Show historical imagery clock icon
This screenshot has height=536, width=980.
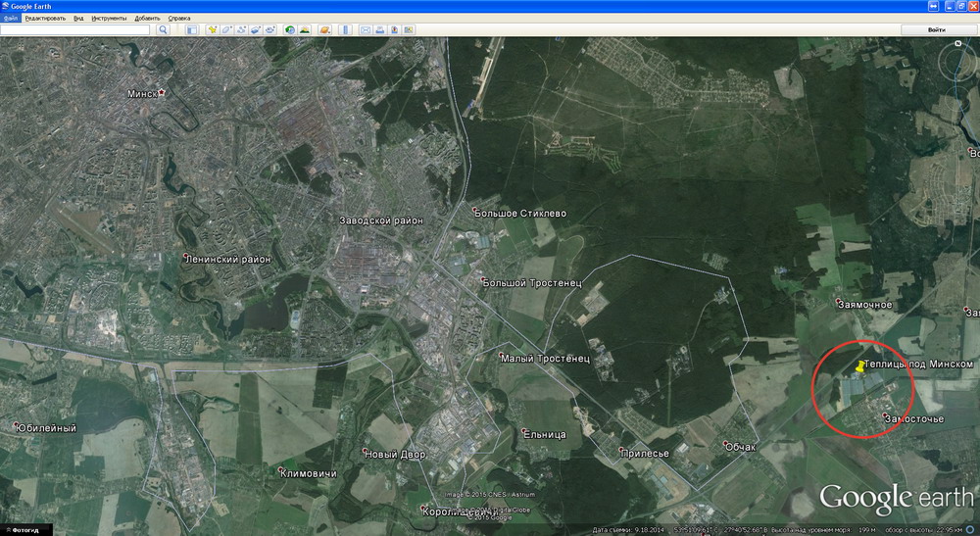pyautogui.click(x=290, y=29)
